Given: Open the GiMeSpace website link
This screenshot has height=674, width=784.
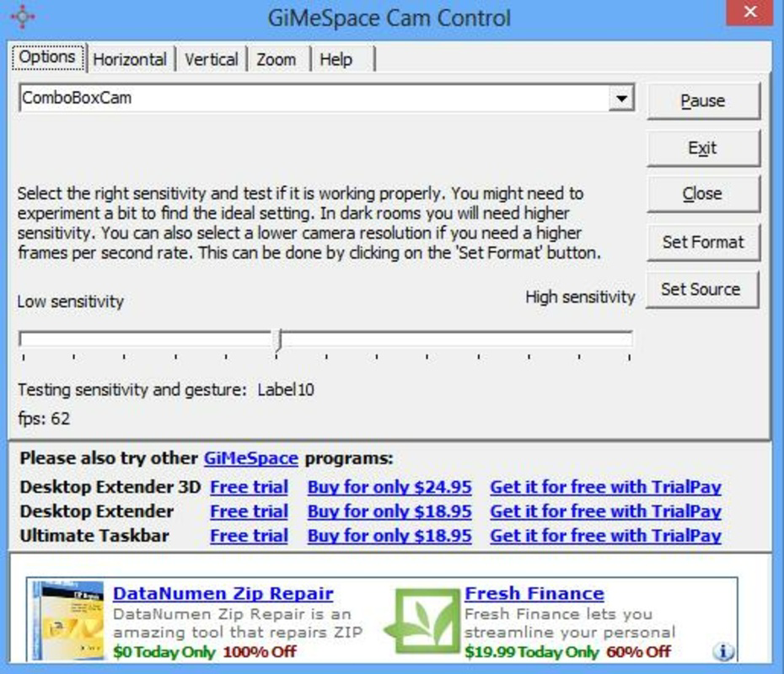Looking at the screenshot, I should pyautogui.click(x=250, y=459).
